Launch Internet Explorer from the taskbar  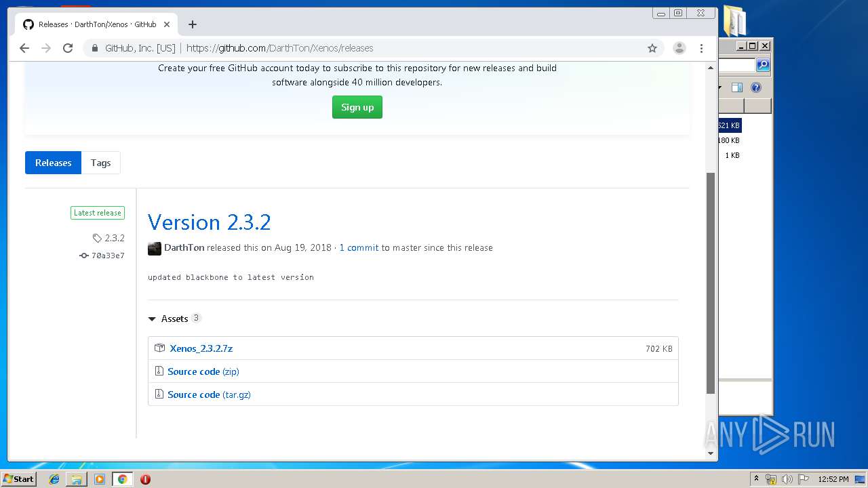coord(54,479)
